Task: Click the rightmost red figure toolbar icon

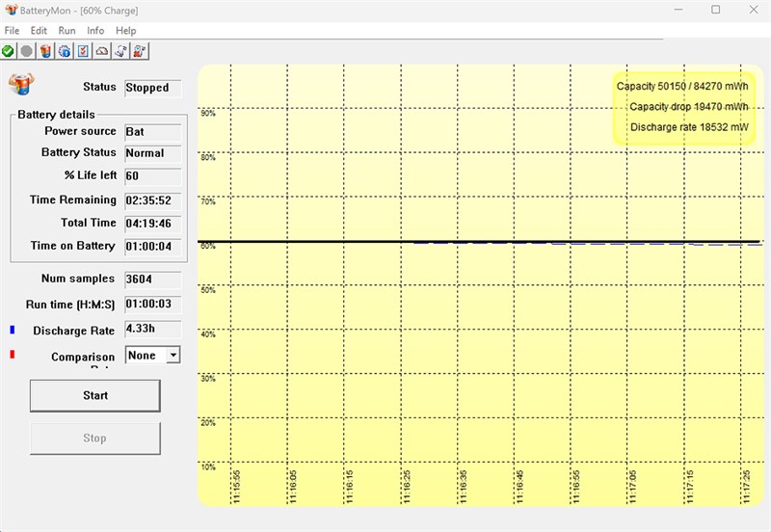Action: click(140, 51)
